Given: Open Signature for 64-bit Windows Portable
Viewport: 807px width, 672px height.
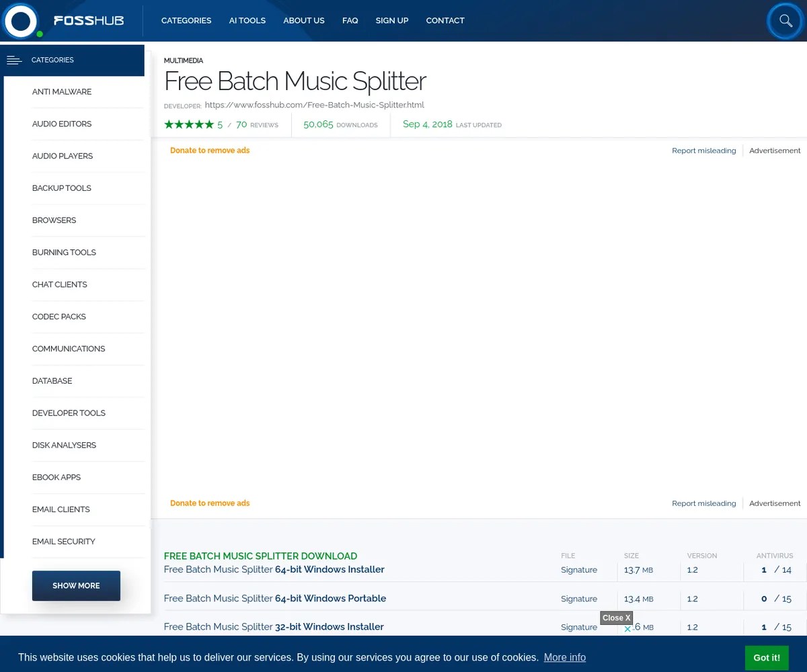Looking at the screenshot, I should click(579, 599).
